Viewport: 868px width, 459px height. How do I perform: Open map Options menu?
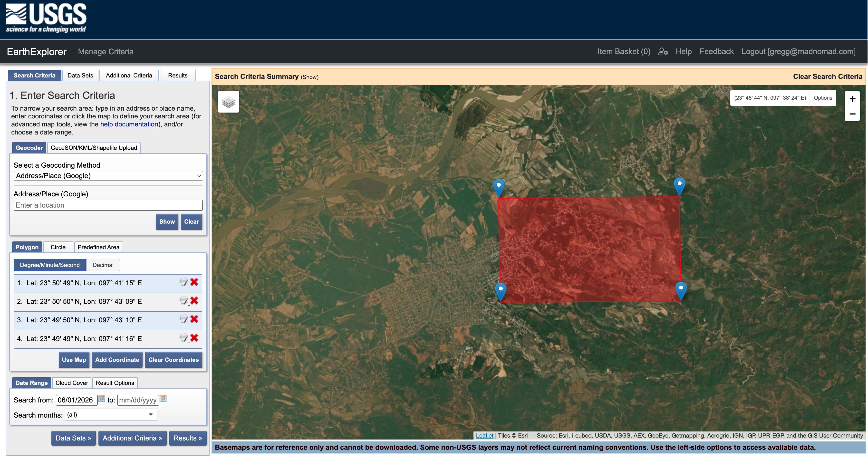pyautogui.click(x=823, y=98)
